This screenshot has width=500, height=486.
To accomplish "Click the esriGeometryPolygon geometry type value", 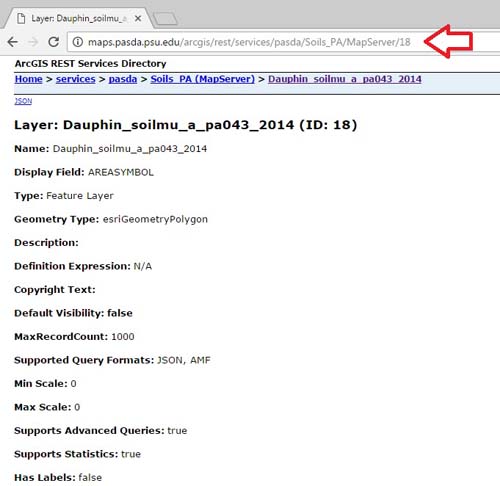I will [x=155, y=219].
